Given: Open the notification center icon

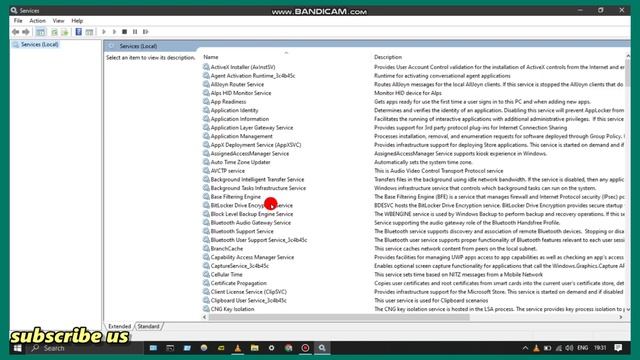Looking at the screenshot, I should tap(618, 348).
